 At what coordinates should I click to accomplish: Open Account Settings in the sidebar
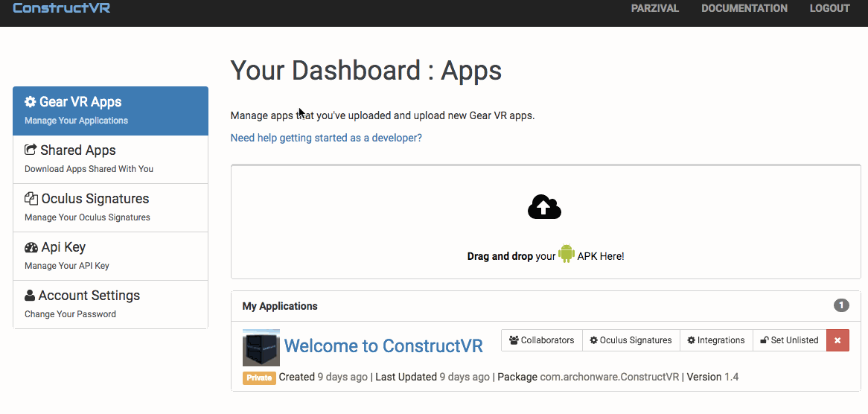pos(111,305)
